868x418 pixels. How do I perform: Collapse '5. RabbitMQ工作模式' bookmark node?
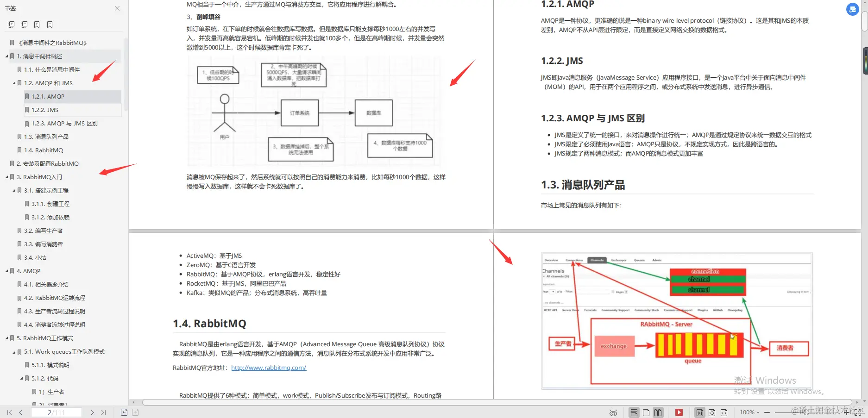tap(6, 338)
